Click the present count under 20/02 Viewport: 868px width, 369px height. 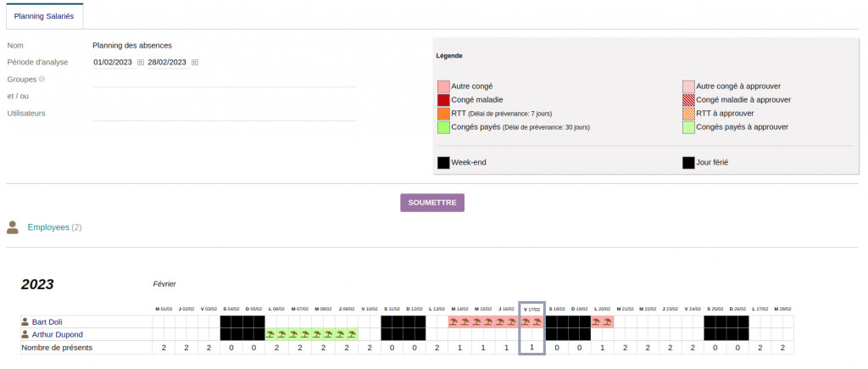pyautogui.click(x=603, y=348)
